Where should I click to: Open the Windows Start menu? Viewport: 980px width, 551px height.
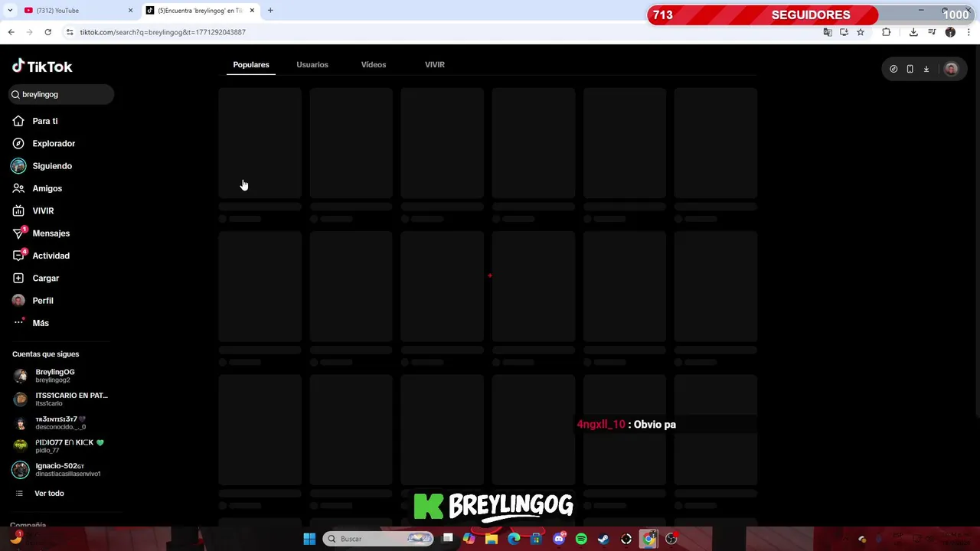tap(309, 540)
